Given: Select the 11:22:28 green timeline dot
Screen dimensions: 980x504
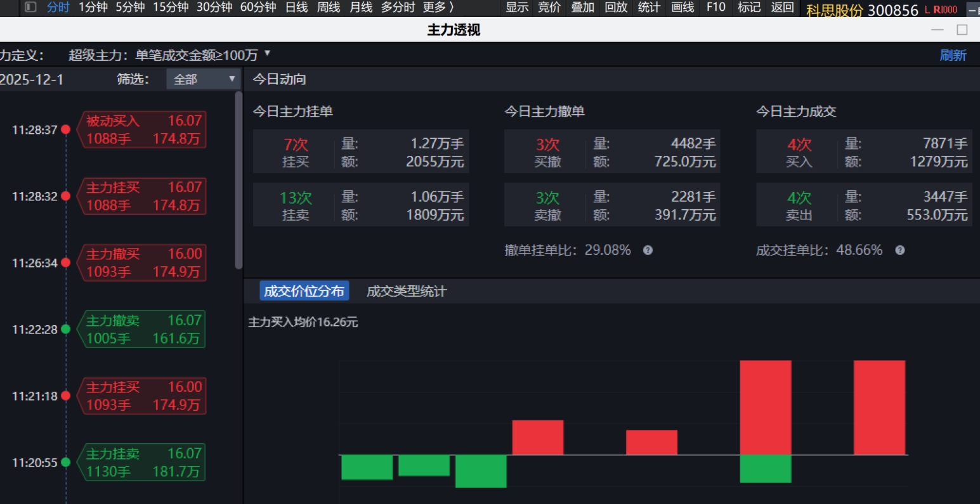Looking at the screenshot, I should pyautogui.click(x=65, y=329).
